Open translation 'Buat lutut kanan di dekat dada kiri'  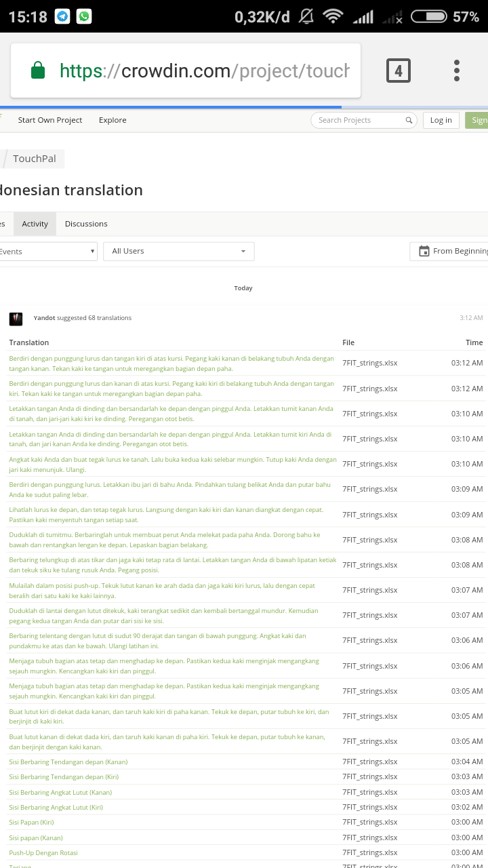coord(167,741)
